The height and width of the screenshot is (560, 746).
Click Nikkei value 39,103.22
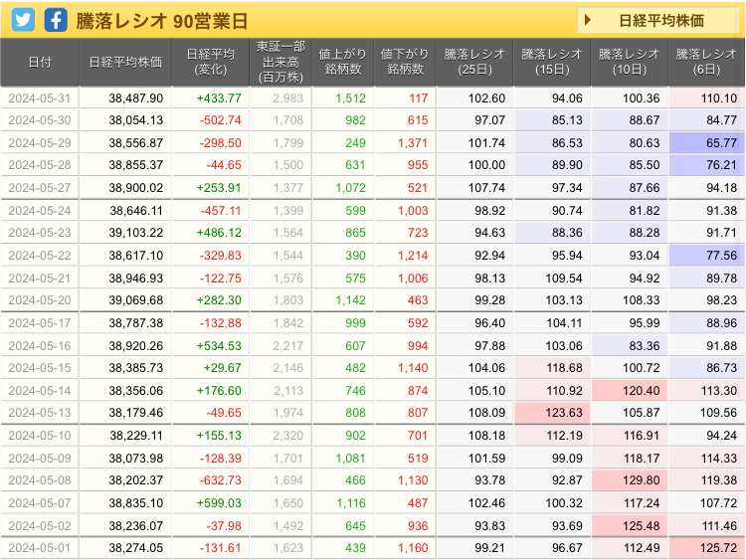pos(136,233)
